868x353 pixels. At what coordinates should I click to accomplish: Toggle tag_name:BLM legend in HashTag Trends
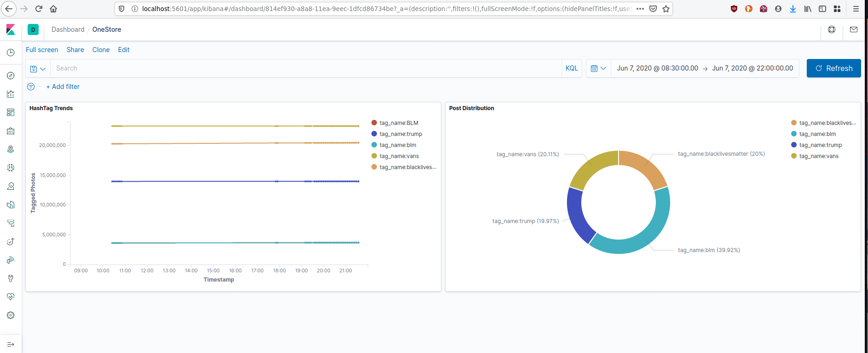[399, 123]
